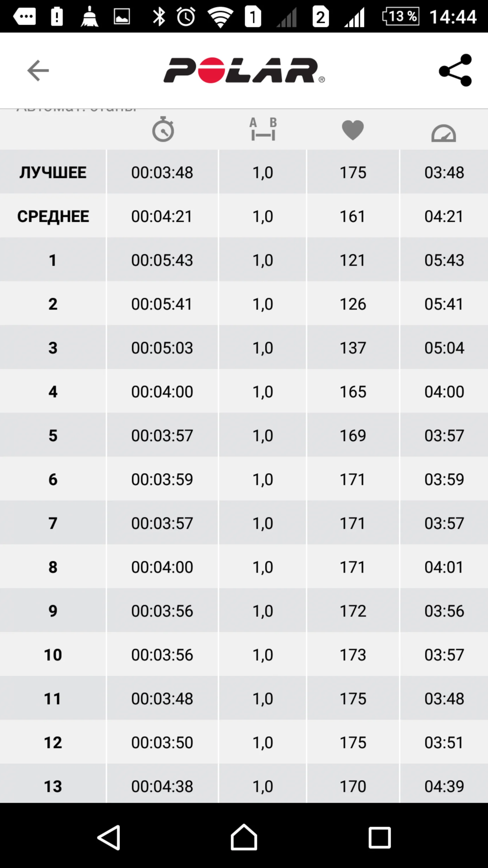Tap the heart rate column icon
Screen dimensions: 488x868
[x=353, y=130]
